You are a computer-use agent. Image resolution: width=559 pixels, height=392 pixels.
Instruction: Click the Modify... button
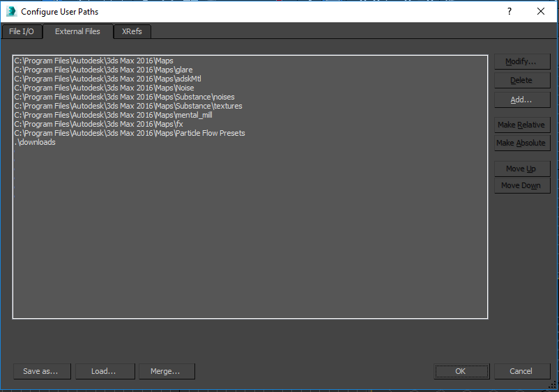pyautogui.click(x=522, y=61)
